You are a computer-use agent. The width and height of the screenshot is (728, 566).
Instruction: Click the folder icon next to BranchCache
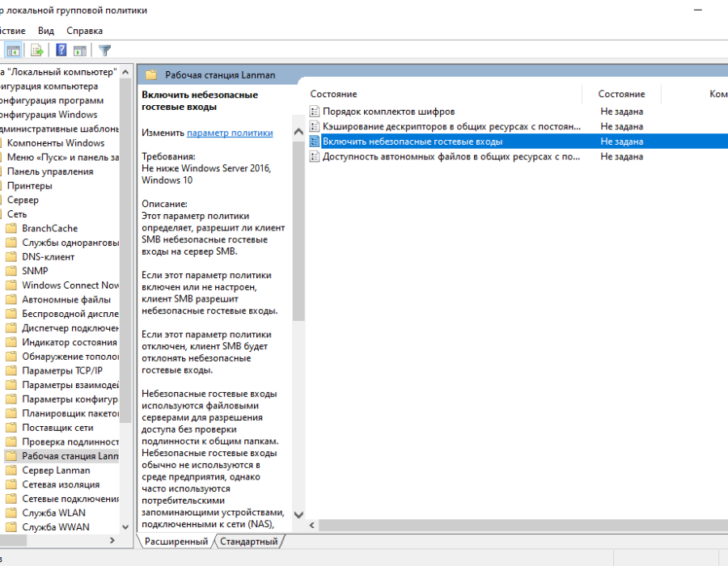pyautogui.click(x=11, y=228)
